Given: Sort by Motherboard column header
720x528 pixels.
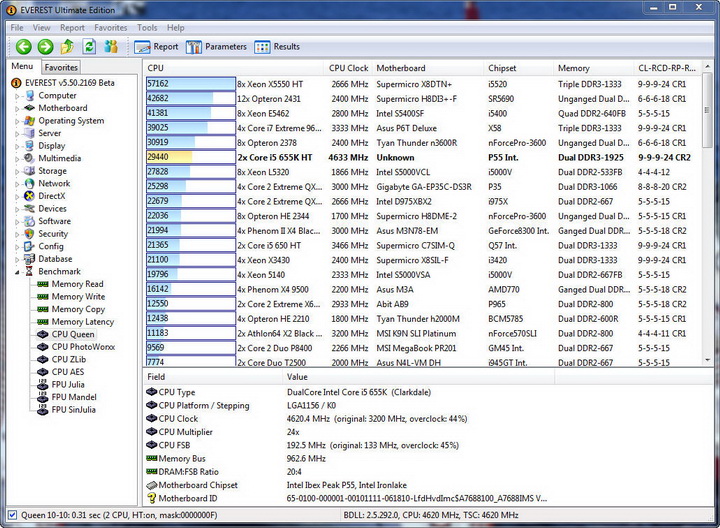Looking at the screenshot, I should point(428,68).
